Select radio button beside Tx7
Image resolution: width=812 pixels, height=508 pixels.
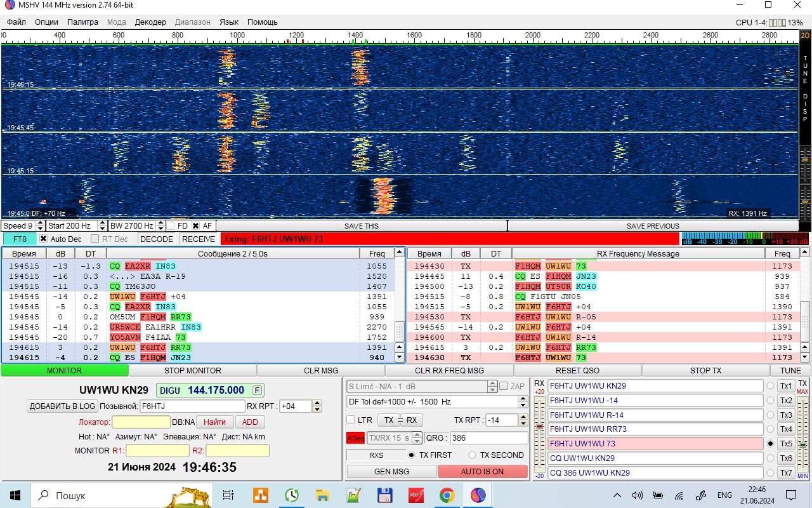[771, 472]
